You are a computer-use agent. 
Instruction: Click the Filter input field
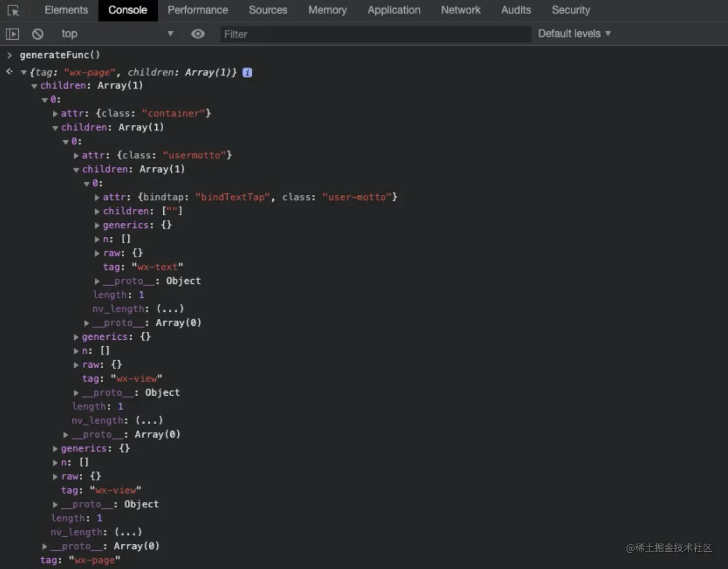point(375,34)
